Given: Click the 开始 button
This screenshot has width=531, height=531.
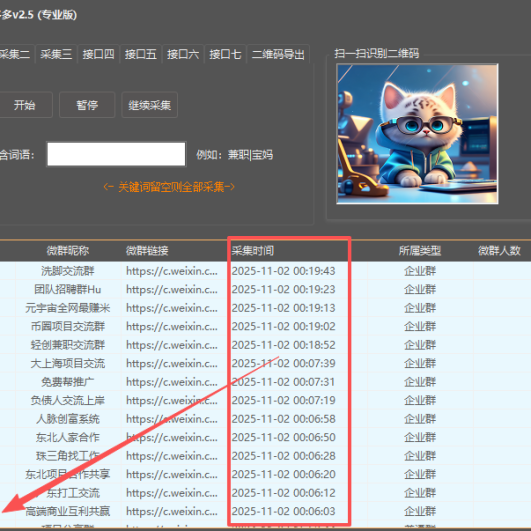Looking at the screenshot, I should [25, 105].
